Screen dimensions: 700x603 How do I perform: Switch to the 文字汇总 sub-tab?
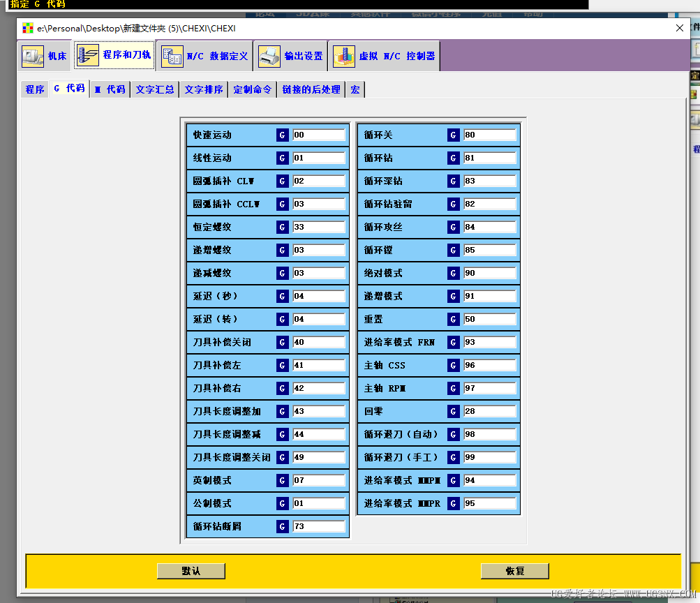pos(154,89)
